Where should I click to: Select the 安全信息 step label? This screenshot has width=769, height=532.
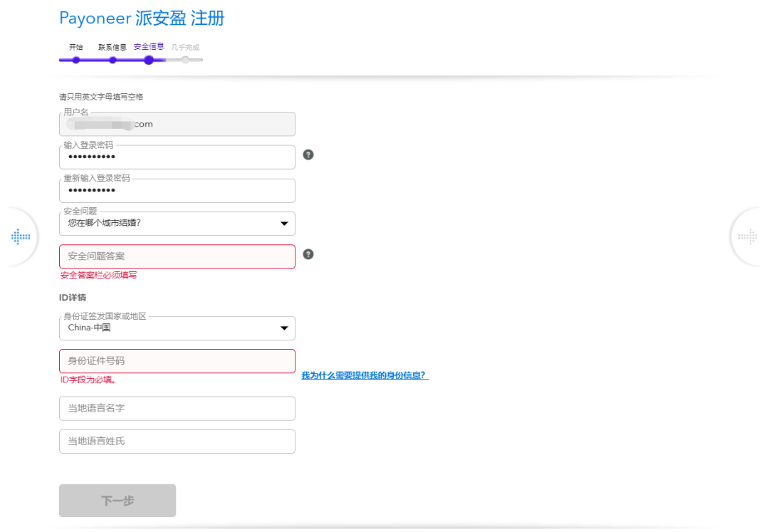coord(148,47)
